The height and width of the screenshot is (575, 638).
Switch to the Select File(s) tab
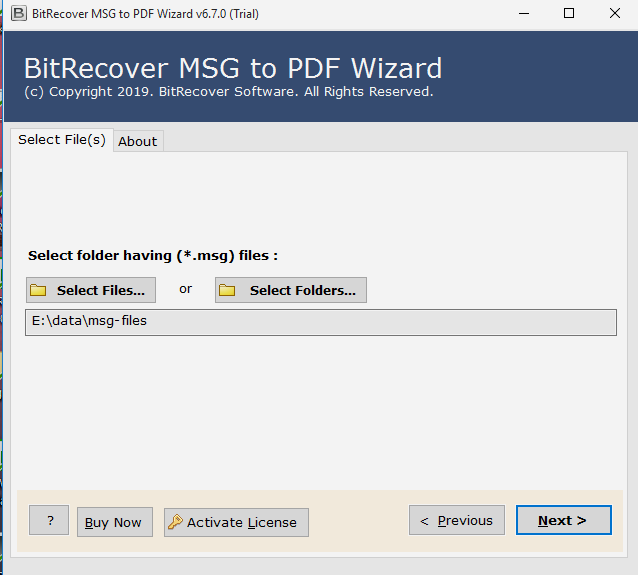coord(62,140)
